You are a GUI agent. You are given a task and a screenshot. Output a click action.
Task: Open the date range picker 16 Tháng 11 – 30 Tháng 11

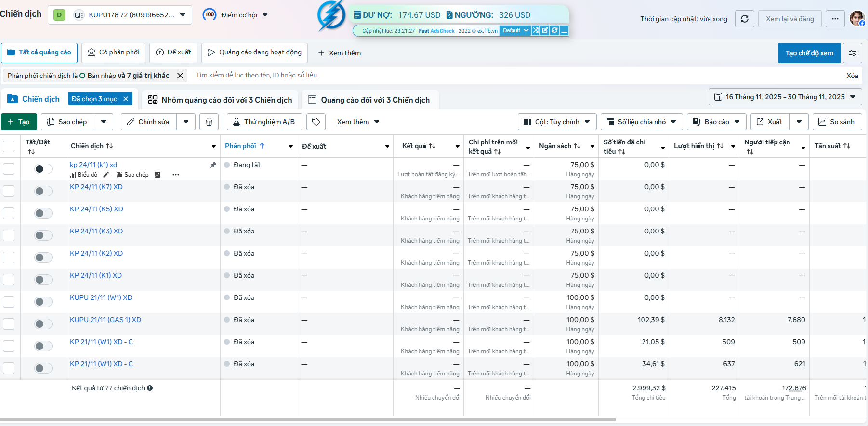point(785,97)
